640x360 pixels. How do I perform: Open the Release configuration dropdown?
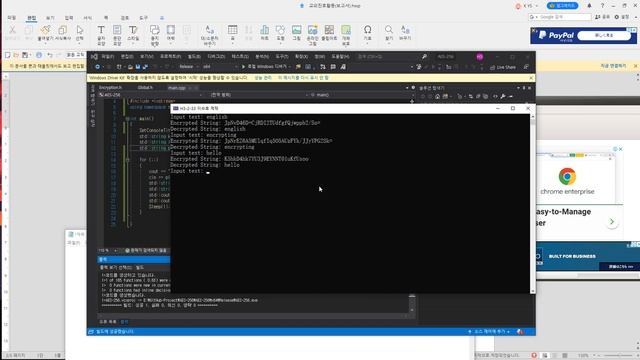(188, 67)
